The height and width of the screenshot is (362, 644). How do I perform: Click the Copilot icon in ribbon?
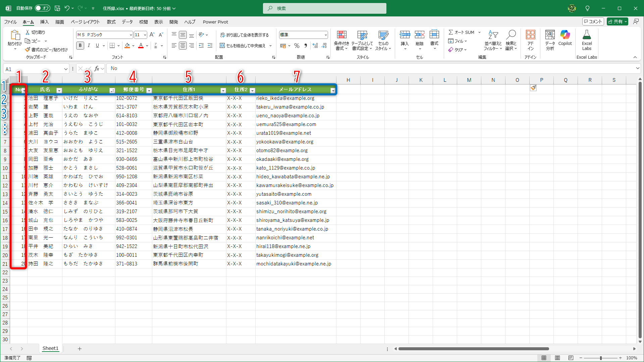[565, 35]
